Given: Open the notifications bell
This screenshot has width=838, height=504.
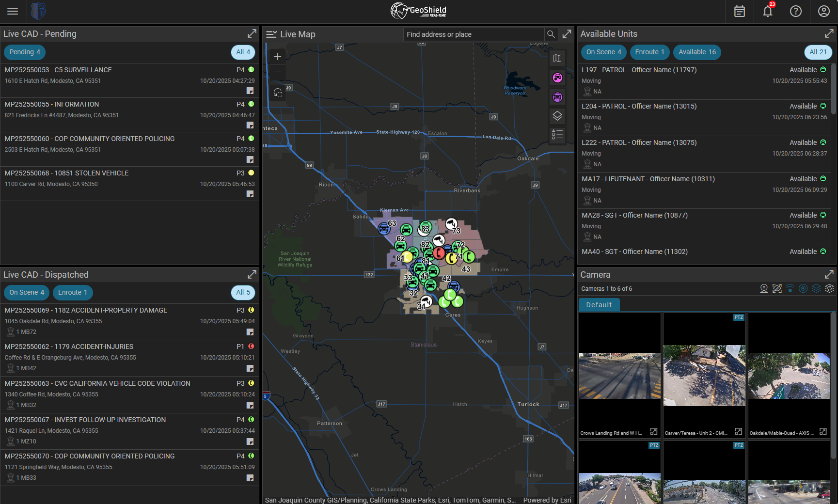Looking at the screenshot, I should pyautogui.click(x=768, y=11).
